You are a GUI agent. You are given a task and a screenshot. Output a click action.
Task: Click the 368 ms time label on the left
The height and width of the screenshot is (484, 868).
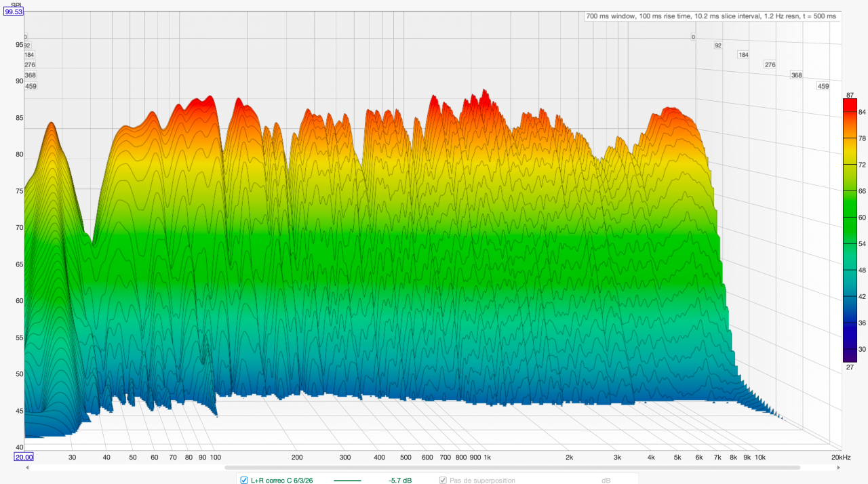(30, 75)
